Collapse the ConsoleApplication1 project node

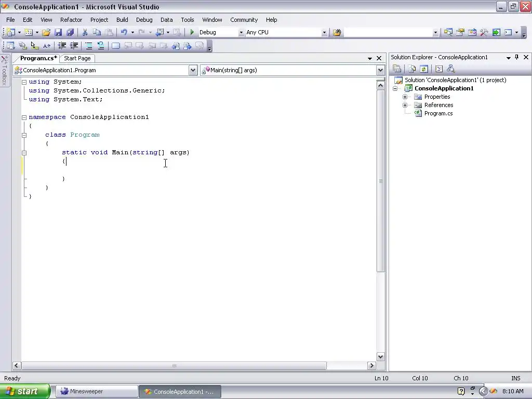click(x=395, y=88)
